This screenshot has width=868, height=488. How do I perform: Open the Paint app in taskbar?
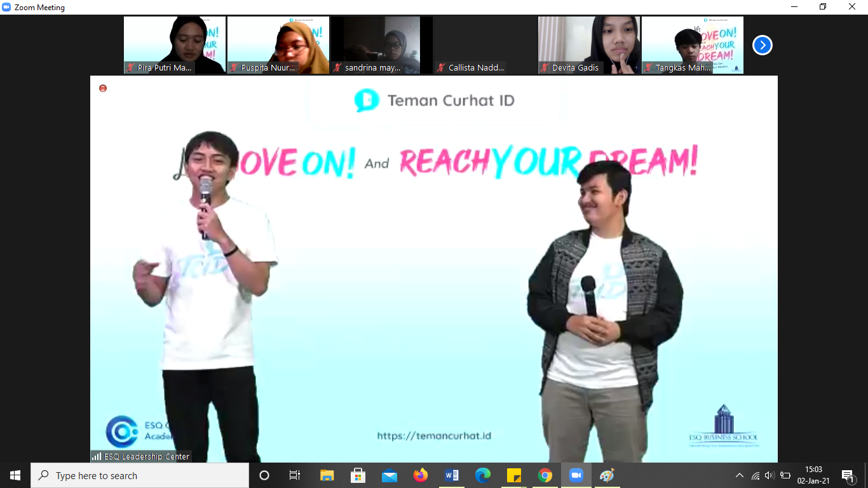[607, 475]
